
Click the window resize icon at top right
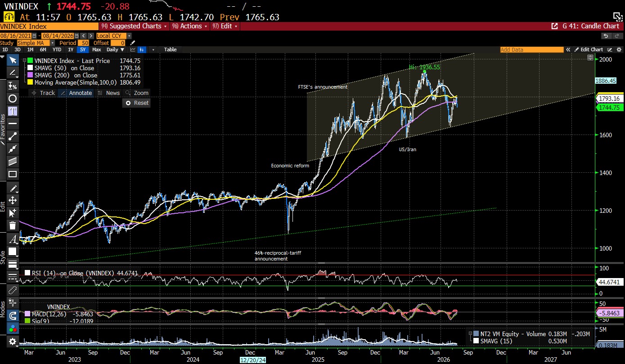point(617,17)
